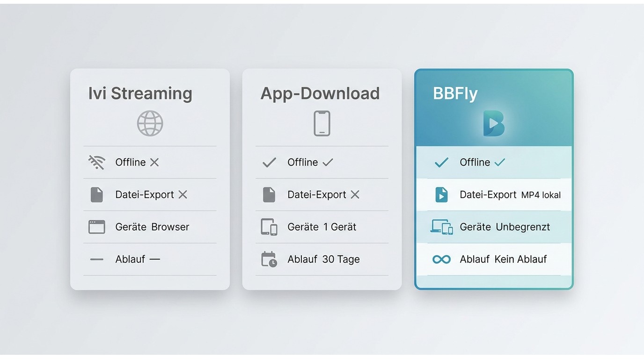Click the MP4 lokal value
The width and height of the screenshot is (644, 359).
click(541, 195)
